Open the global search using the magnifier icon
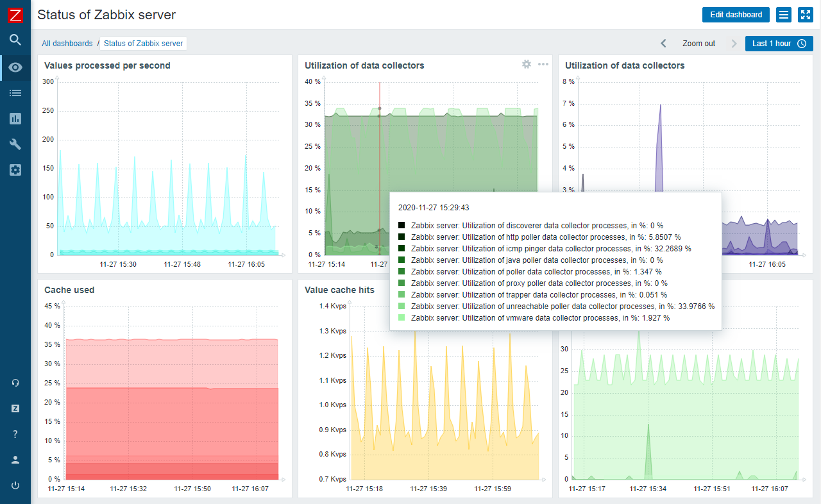This screenshot has height=504, width=821. 15,40
